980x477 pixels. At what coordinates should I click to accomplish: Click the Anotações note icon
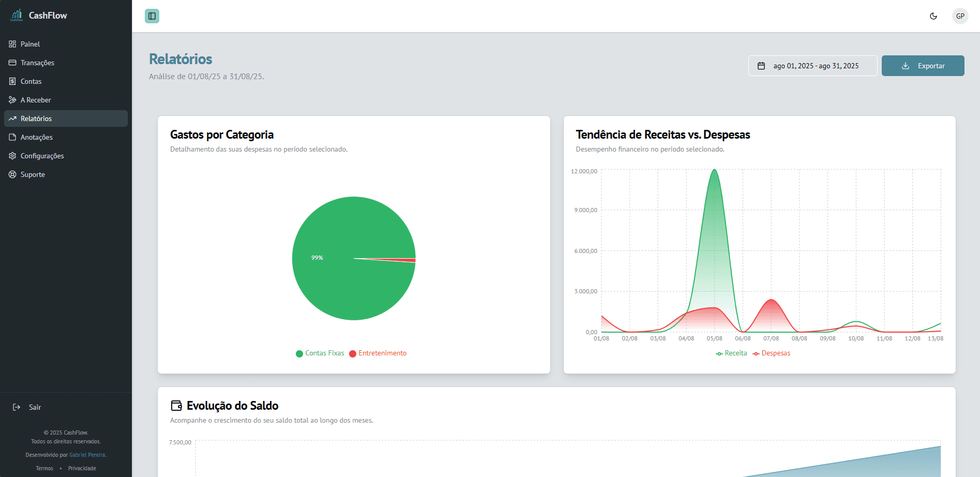point(12,137)
